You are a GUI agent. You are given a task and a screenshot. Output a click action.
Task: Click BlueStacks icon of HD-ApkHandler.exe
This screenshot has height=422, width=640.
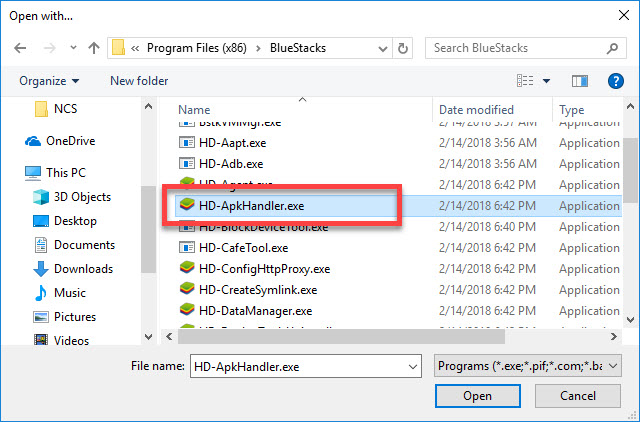coord(187,204)
